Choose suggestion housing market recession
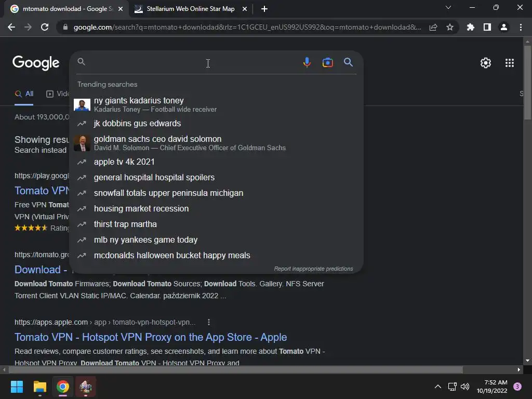 (x=217, y=209)
